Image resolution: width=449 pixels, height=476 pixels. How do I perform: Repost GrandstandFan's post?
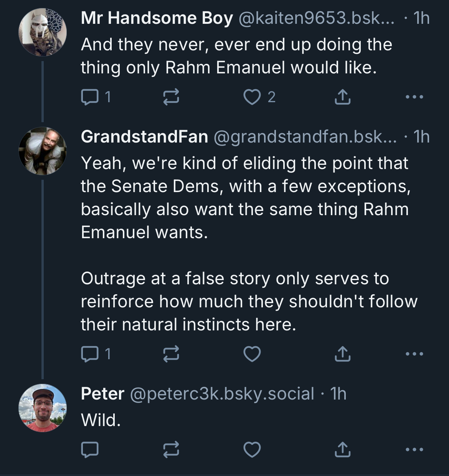[171, 354]
